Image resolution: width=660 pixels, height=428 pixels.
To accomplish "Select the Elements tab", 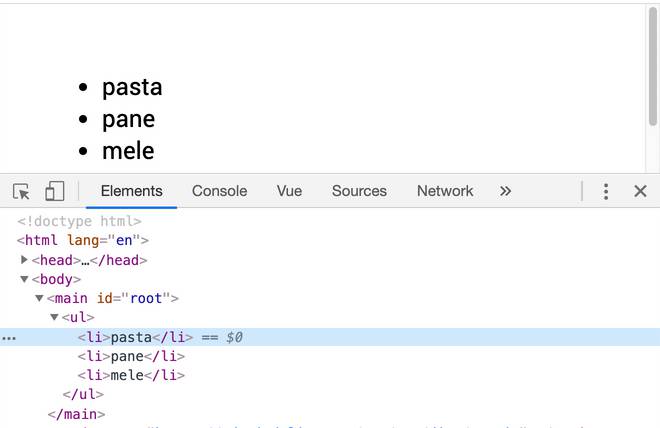I will point(131,191).
